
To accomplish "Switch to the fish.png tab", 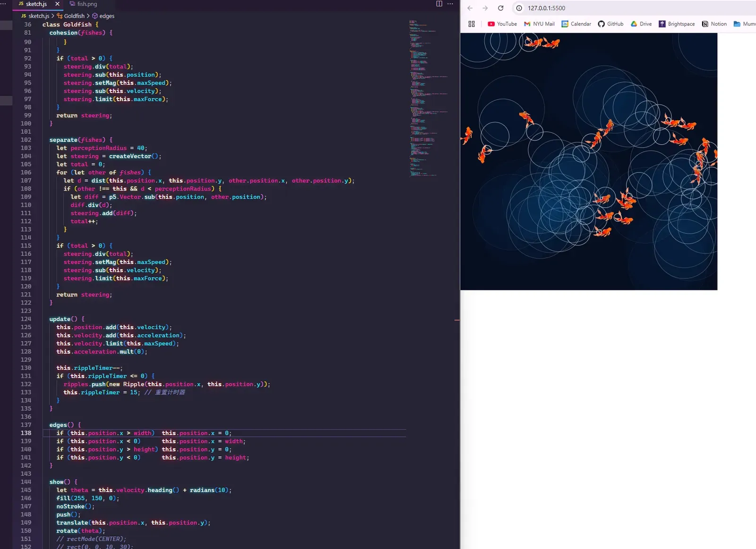I will click(x=83, y=4).
